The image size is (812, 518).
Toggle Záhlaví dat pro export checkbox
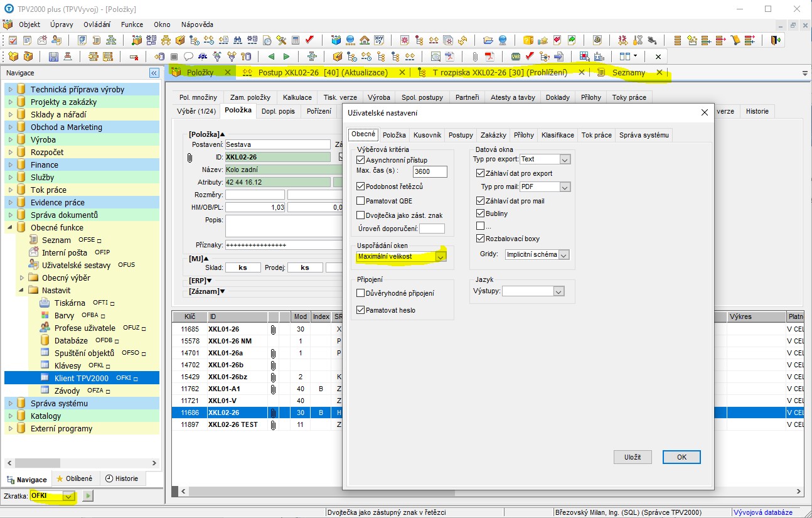(480, 173)
